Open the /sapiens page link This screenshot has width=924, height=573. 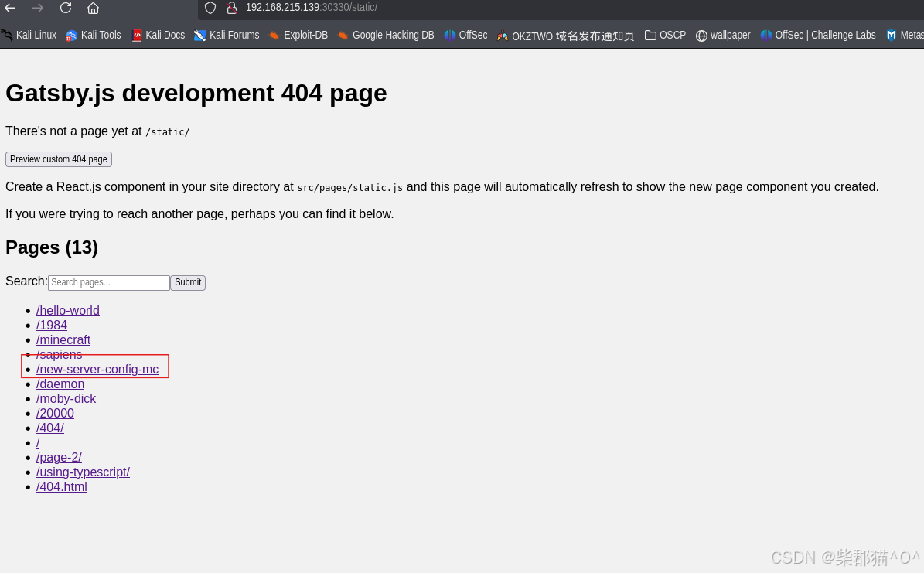click(59, 355)
